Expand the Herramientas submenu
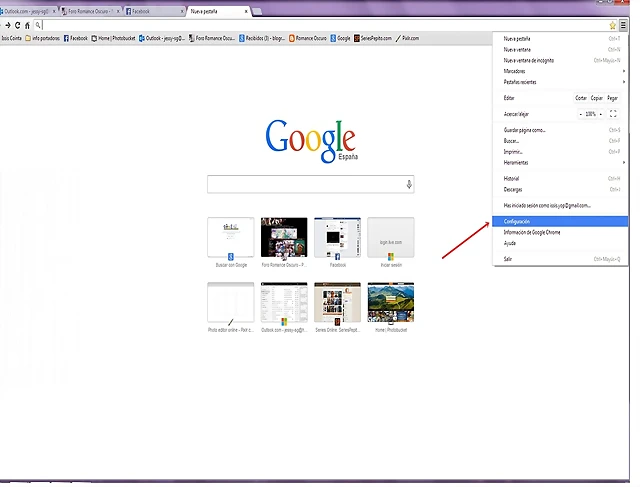 coord(560,162)
